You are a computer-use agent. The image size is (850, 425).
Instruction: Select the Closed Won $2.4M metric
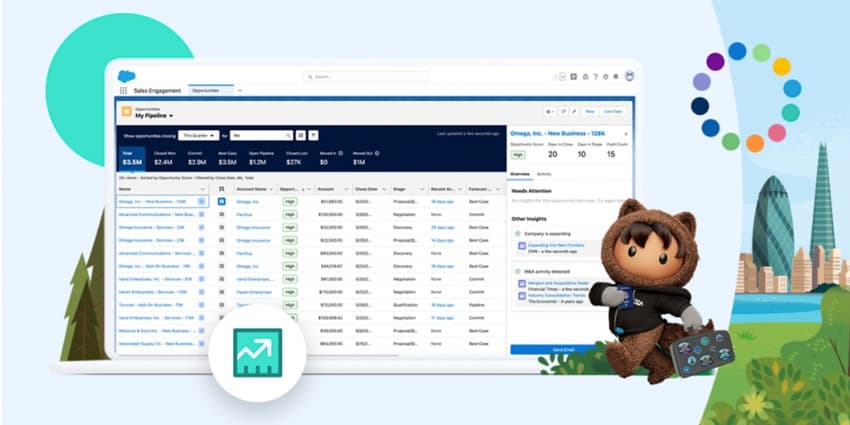click(x=164, y=158)
